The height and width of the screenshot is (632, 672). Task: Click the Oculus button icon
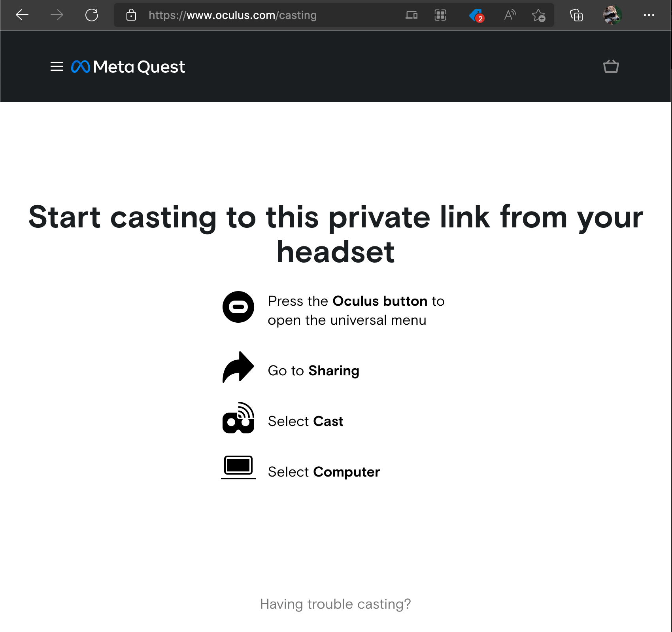(x=238, y=307)
